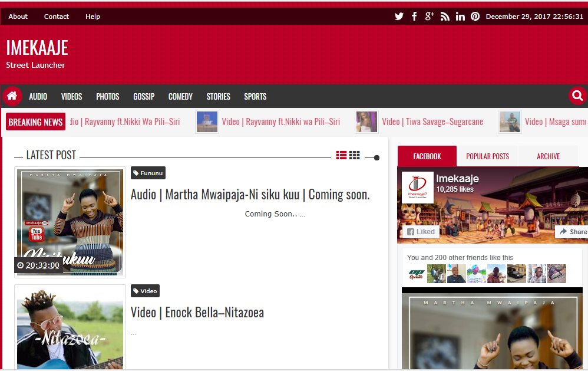Click Msaga sumu ticker thumbnail image

click(x=510, y=122)
